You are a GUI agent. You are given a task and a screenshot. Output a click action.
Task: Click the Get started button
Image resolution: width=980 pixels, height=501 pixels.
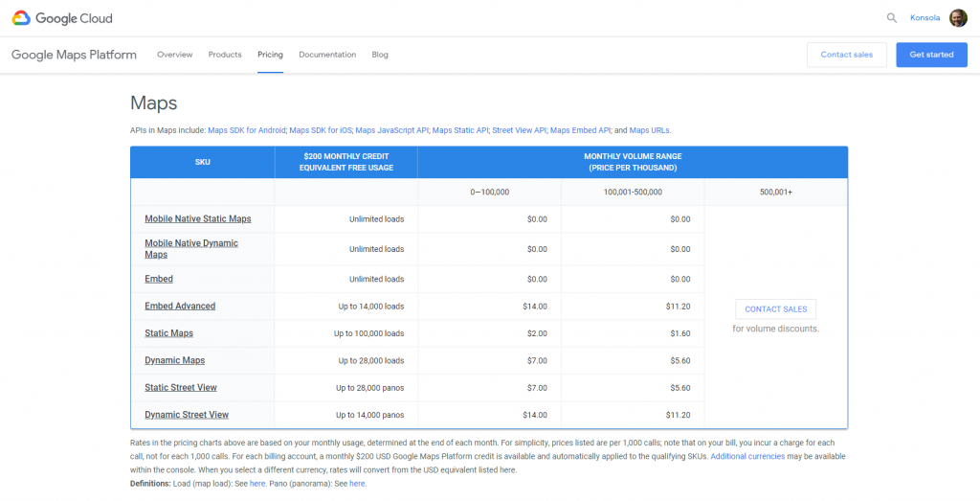tap(931, 55)
